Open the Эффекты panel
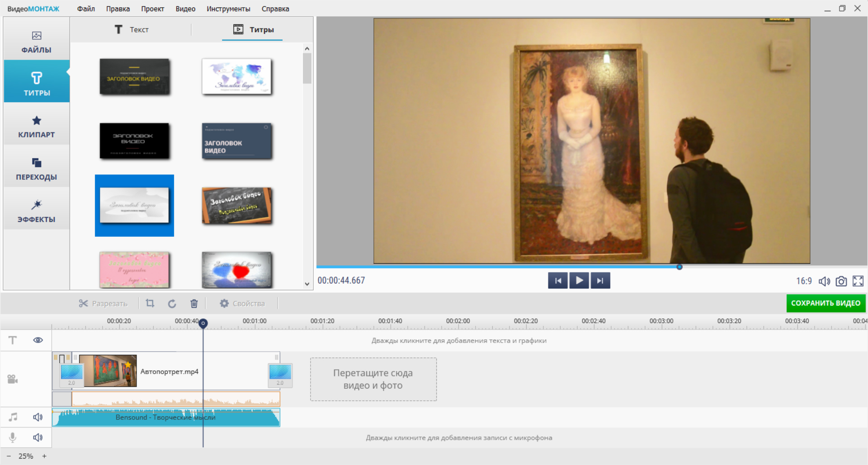The width and height of the screenshot is (868, 465). 37,211
